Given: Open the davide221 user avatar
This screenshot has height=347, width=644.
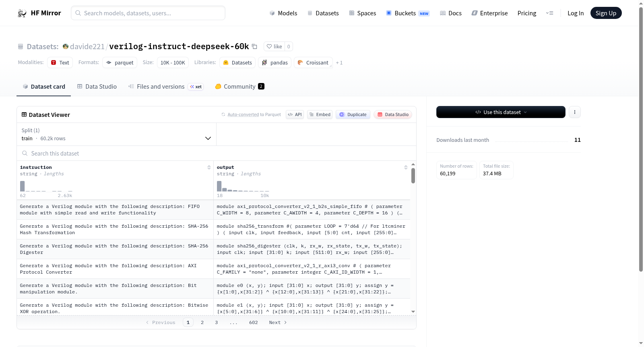Looking at the screenshot, I should coord(66,46).
